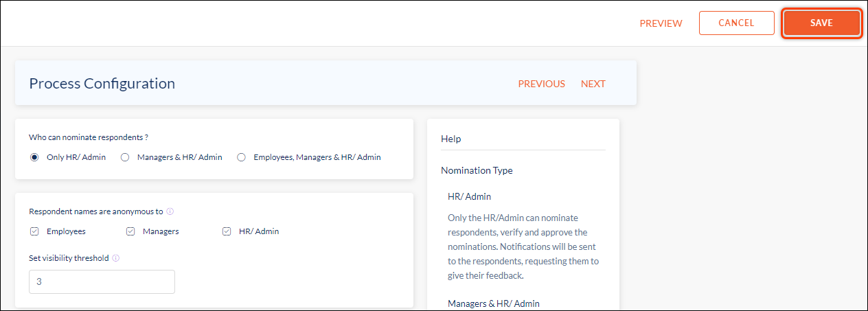Click the Set visibility threshold label
868x311 pixels.
pos(69,258)
